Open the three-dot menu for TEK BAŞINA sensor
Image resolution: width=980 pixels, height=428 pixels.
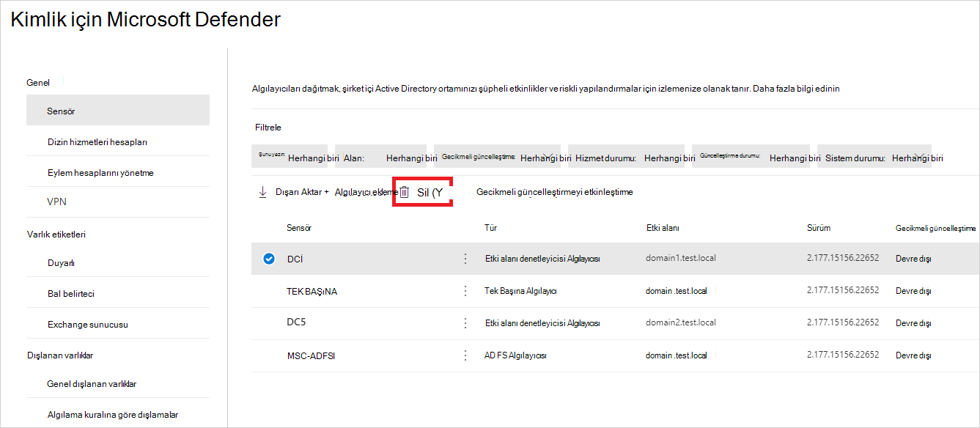click(465, 291)
